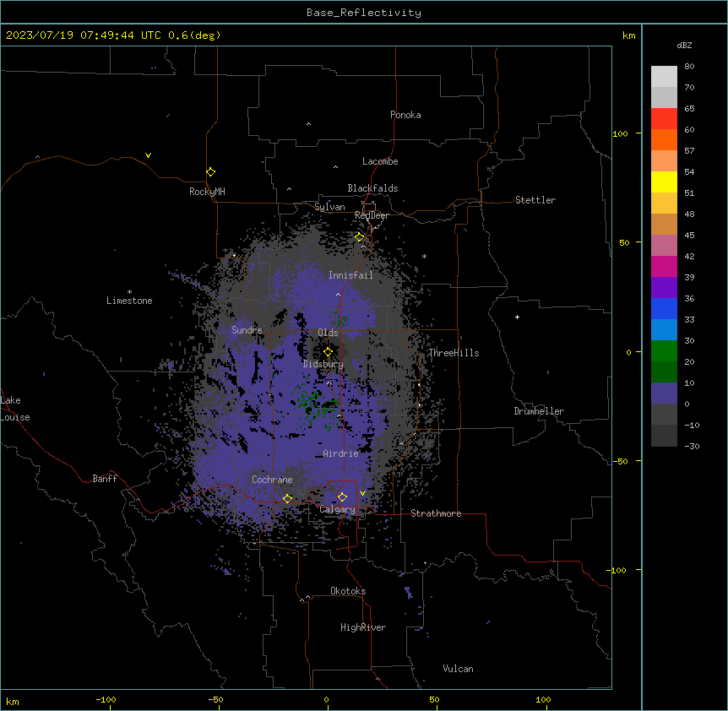Image resolution: width=728 pixels, height=711 pixels.
Task: Select the Banff label
Action: (105, 479)
